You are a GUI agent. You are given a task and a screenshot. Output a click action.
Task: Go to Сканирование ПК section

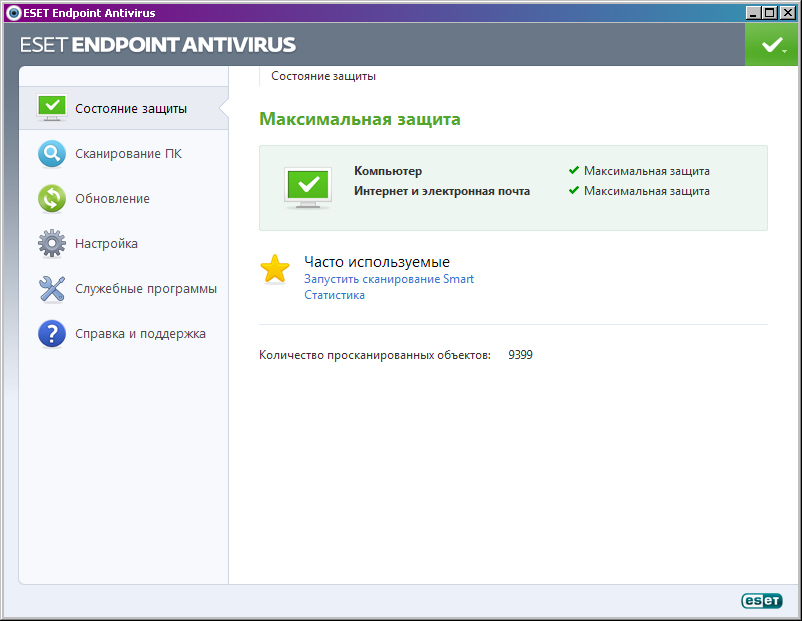(x=124, y=153)
